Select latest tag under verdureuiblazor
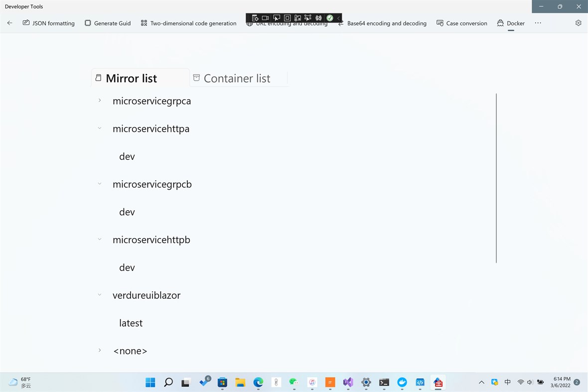Image resolution: width=588 pixels, height=392 pixels. (x=131, y=323)
